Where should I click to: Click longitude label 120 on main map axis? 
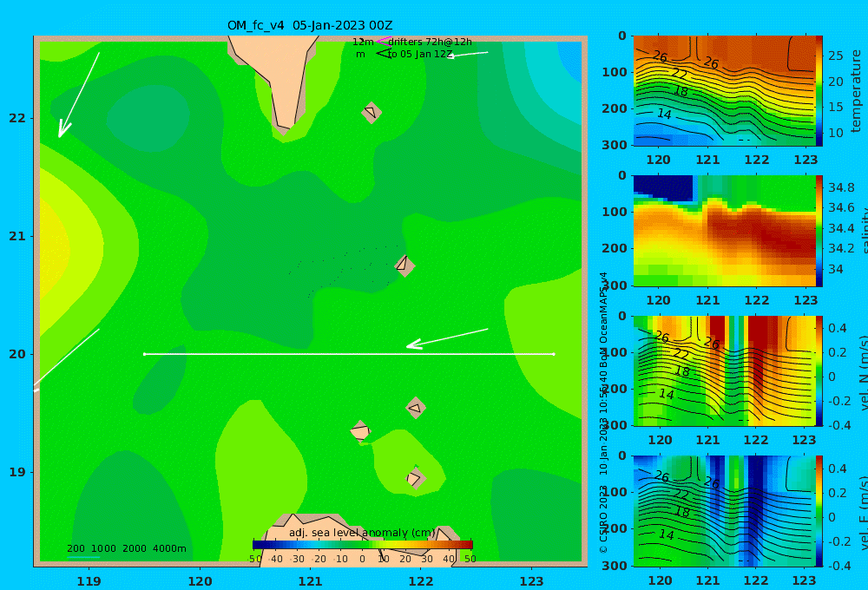(x=200, y=581)
